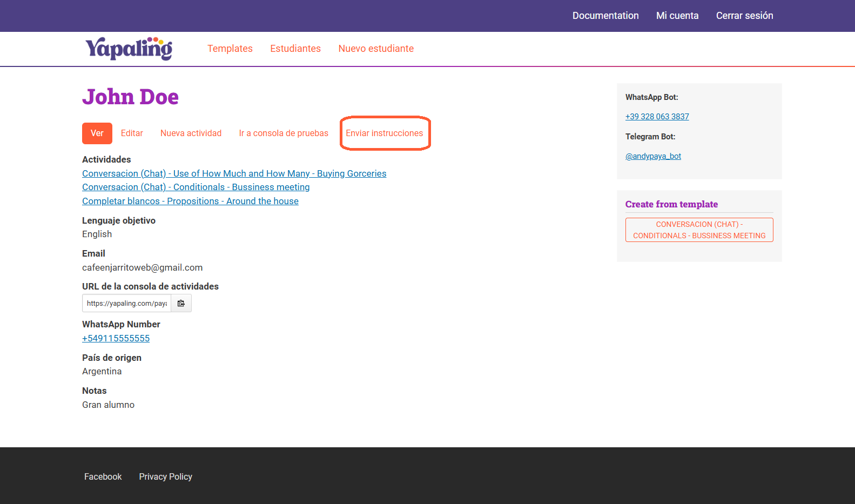This screenshot has height=504, width=855.
Task: Click Ir a consola de pruebas
Action: [x=283, y=133]
